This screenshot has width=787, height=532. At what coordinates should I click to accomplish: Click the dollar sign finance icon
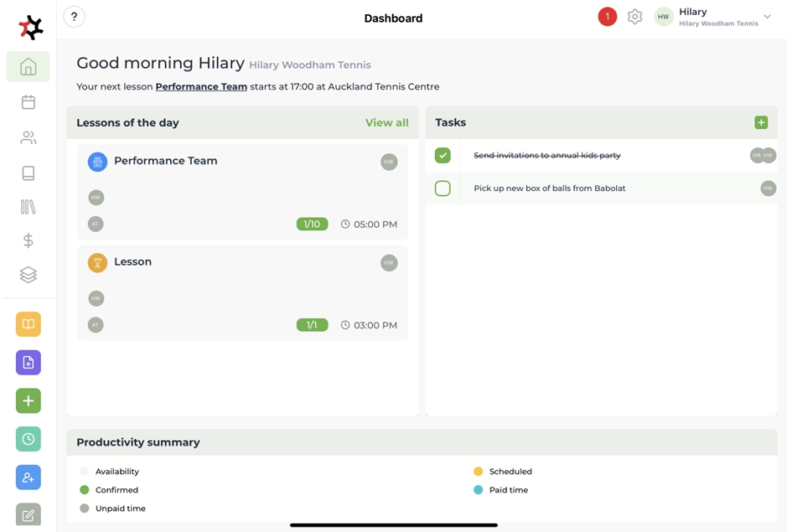tap(28, 240)
